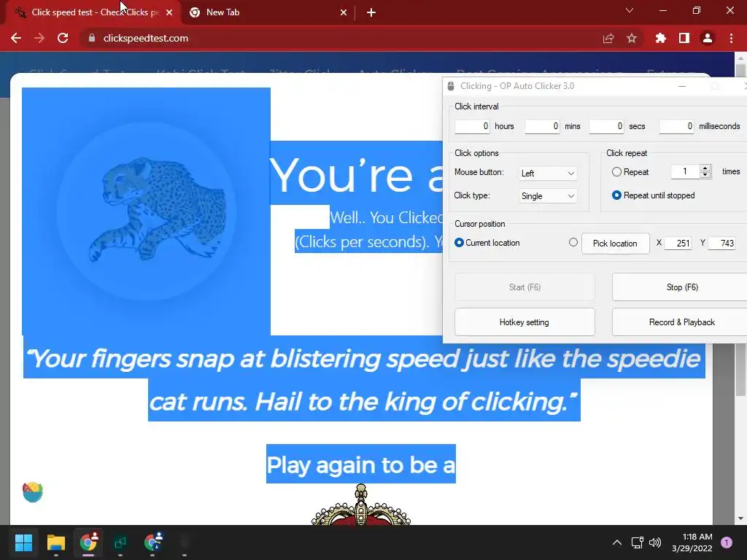Open the Chrome three-dot menu
Viewport: 747px width, 560px height.
731,38
